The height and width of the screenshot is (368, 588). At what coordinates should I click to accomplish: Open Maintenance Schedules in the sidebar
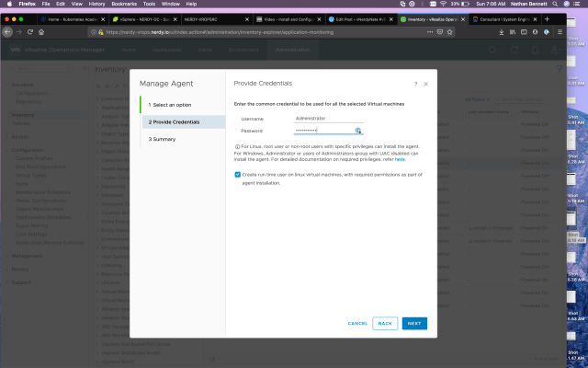pos(43,192)
